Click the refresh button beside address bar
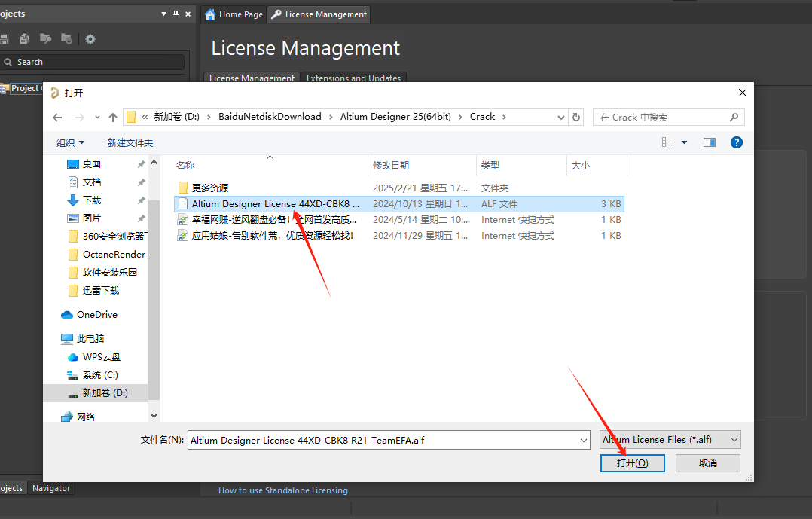The height and width of the screenshot is (519, 812). pyautogui.click(x=577, y=117)
